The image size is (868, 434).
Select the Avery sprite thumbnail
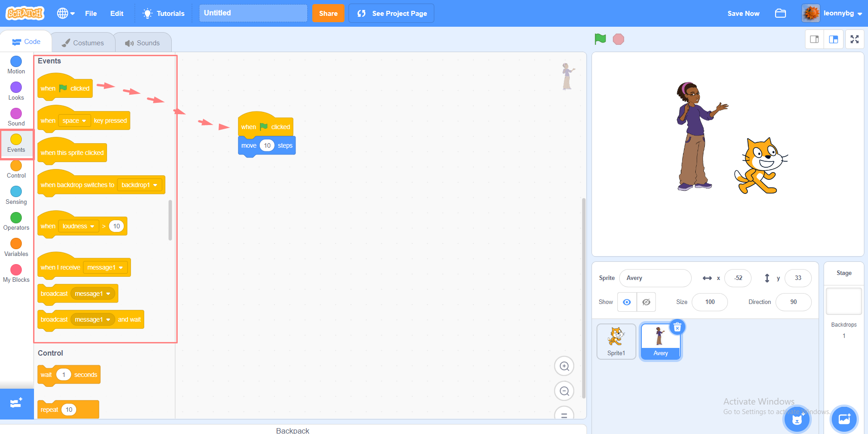pos(660,342)
